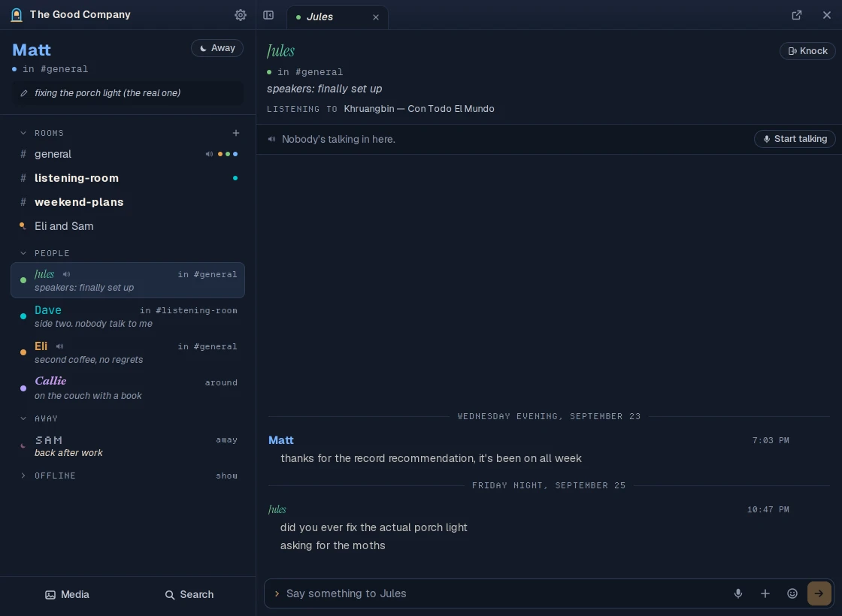Expand the OFFLINE section chevron
The width and height of the screenshot is (842, 616).
tap(23, 476)
